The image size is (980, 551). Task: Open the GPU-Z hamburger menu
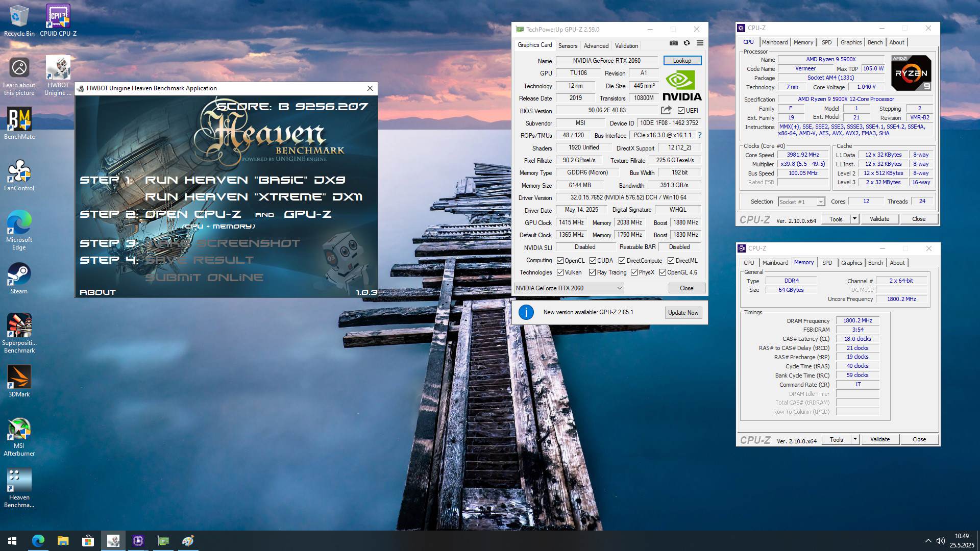click(700, 43)
